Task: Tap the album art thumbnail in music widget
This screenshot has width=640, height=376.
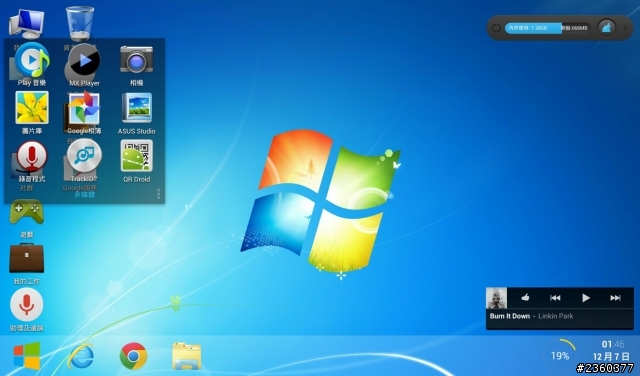Action: [496, 298]
